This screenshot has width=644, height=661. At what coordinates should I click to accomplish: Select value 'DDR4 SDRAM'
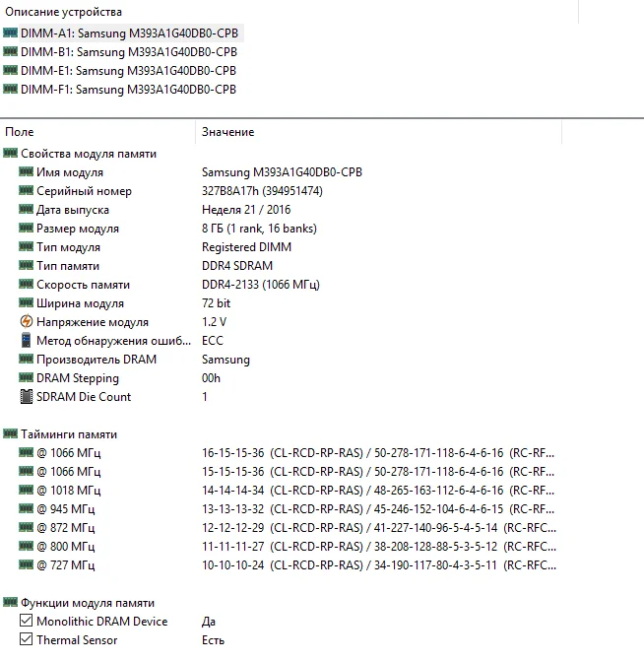[237, 266]
